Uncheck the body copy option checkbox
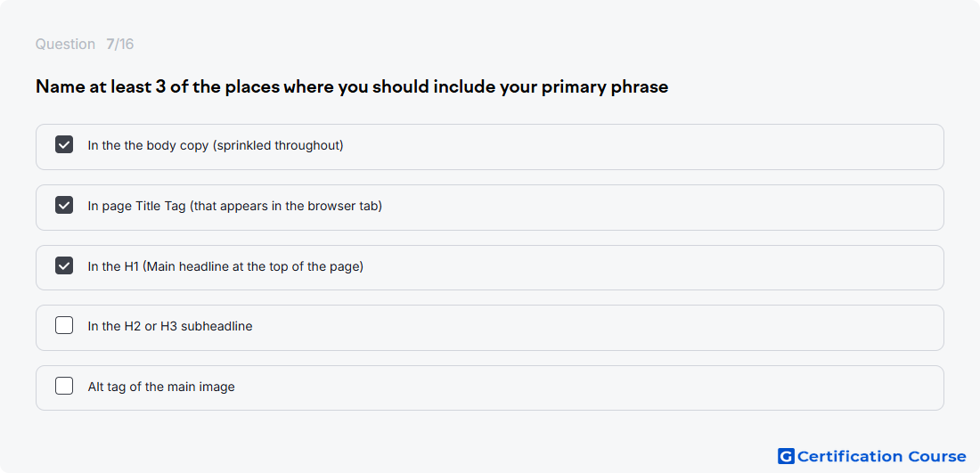This screenshot has height=473, width=980. (x=64, y=145)
